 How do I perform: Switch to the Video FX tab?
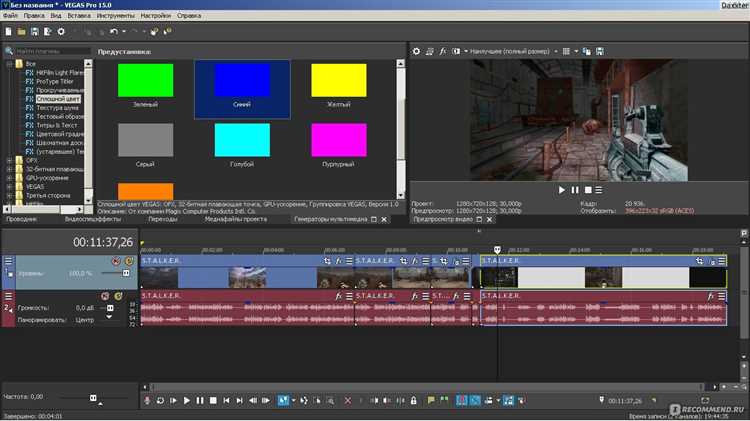pyautogui.click(x=93, y=219)
